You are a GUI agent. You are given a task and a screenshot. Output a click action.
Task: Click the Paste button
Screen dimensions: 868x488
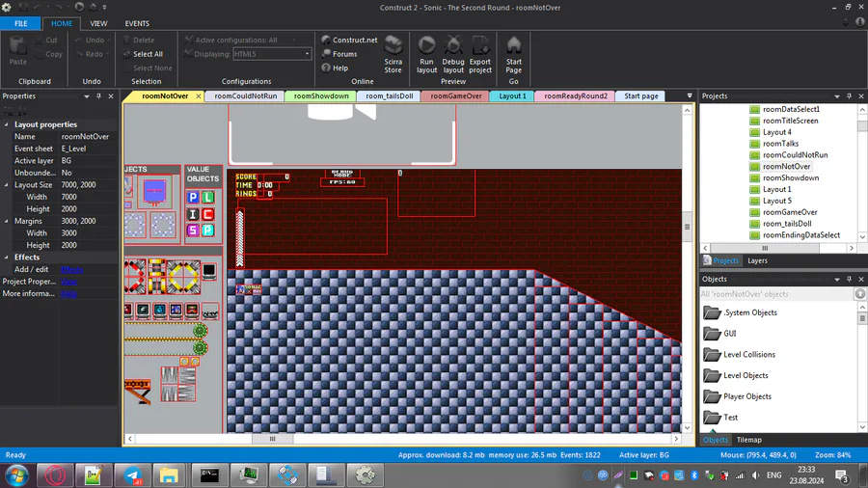(x=17, y=51)
